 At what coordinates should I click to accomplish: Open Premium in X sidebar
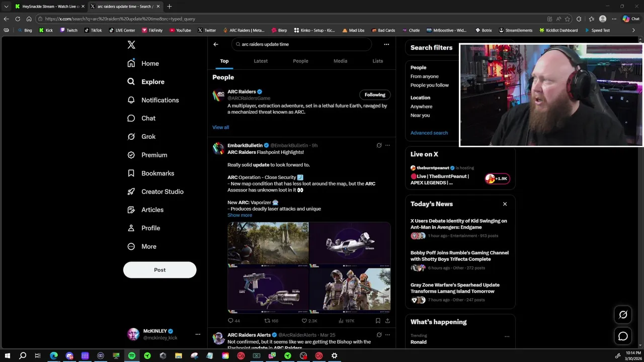pyautogui.click(x=147, y=155)
